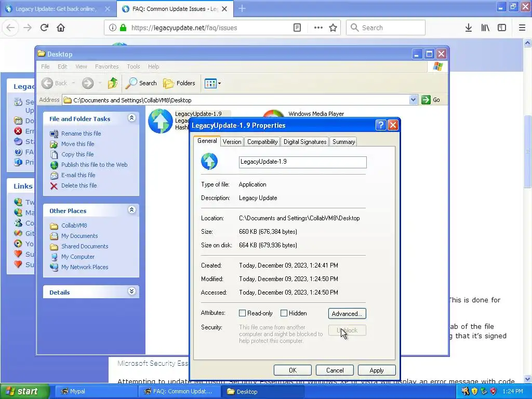The height and width of the screenshot is (399, 532).
Task: Open Explorer Tools menu
Action: coord(134,66)
